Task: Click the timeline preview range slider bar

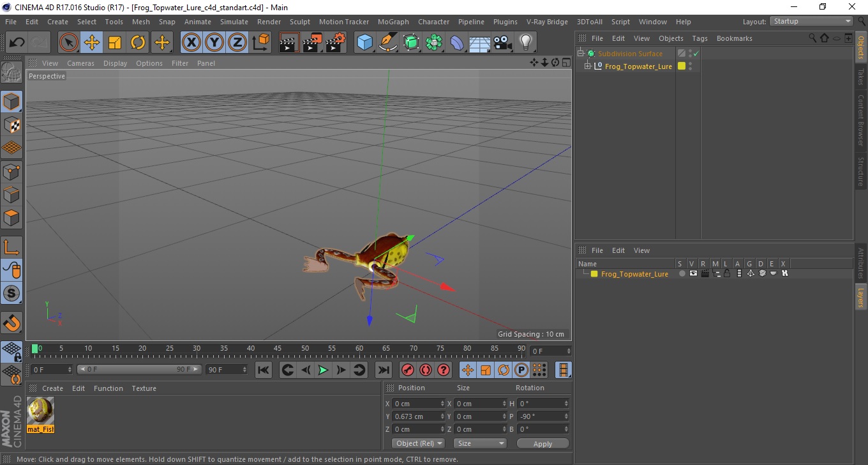Action: (x=139, y=369)
